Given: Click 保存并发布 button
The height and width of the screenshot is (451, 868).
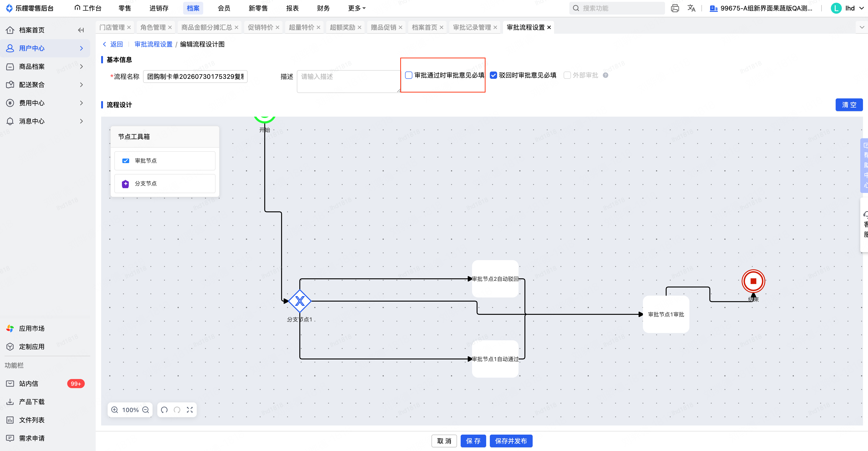Looking at the screenshot, I should (x=511, y=441).
